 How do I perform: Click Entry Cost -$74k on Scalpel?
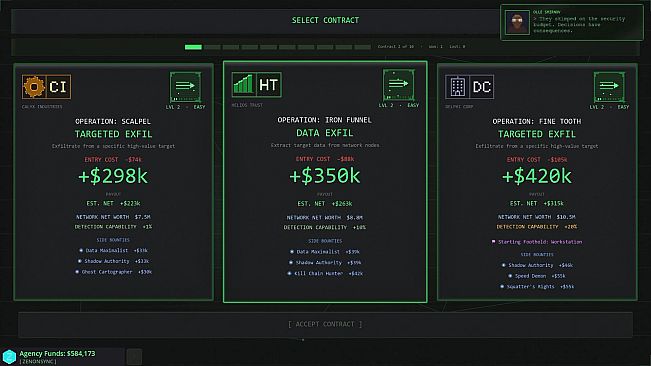click(x=113, y=159)
